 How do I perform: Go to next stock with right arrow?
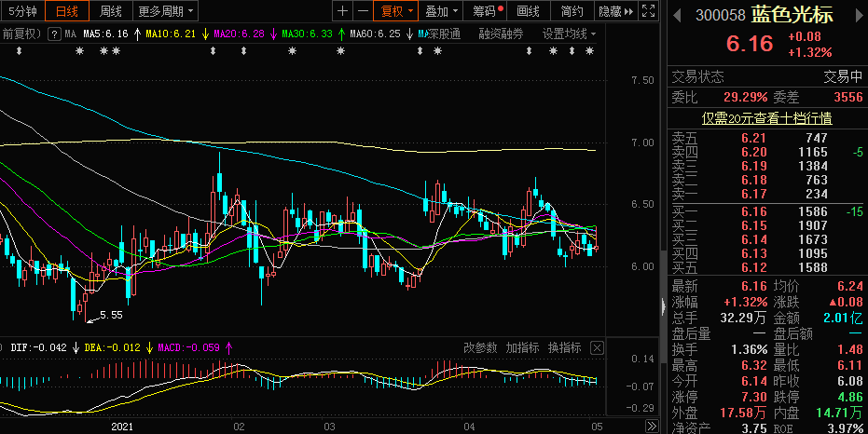click(860, 16)
